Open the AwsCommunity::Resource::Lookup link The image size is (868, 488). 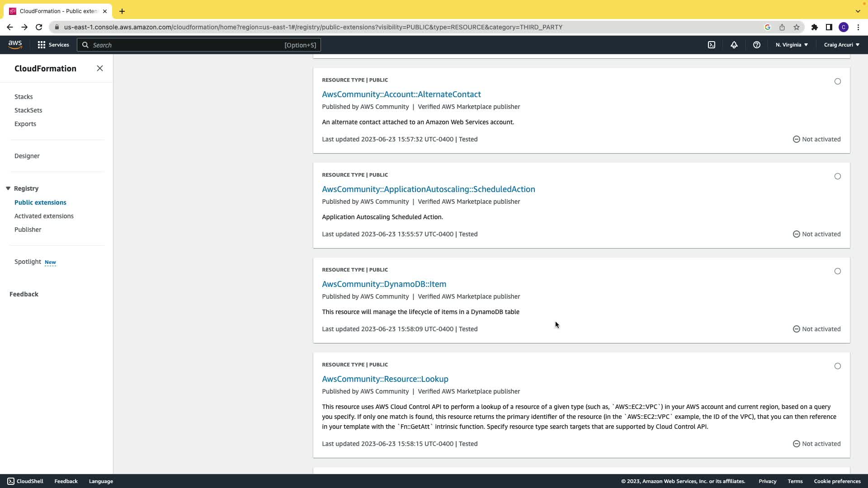(x=385, y=379)
